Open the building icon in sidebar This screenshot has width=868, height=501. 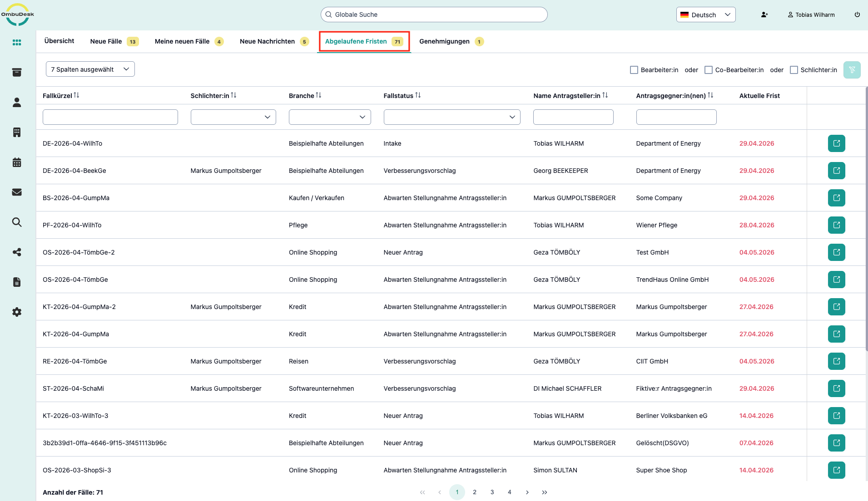17,132
